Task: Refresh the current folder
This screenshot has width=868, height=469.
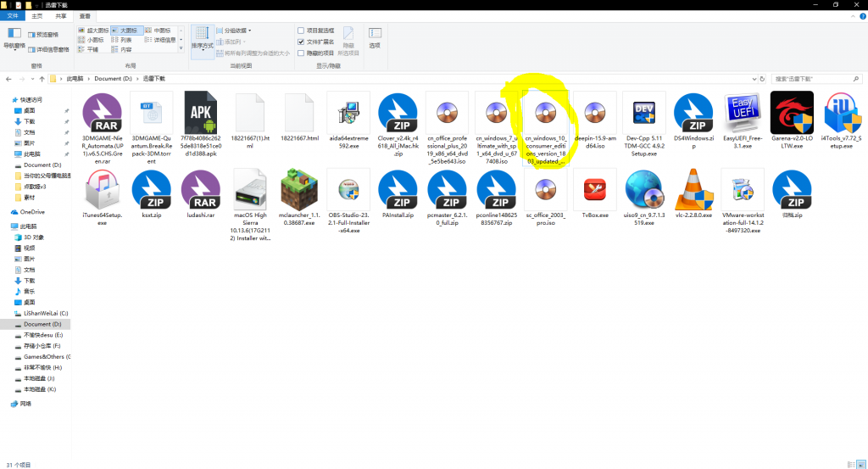Action: [762, 79]
